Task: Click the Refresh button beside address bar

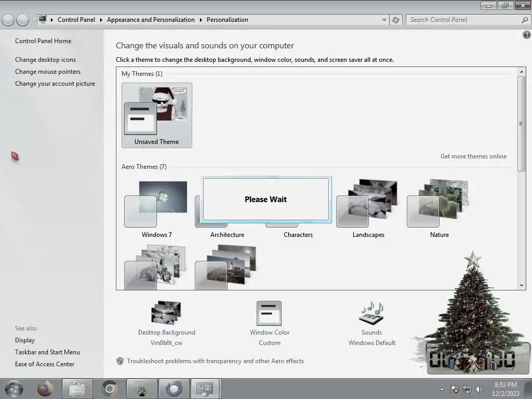Action: click(395, 20)
